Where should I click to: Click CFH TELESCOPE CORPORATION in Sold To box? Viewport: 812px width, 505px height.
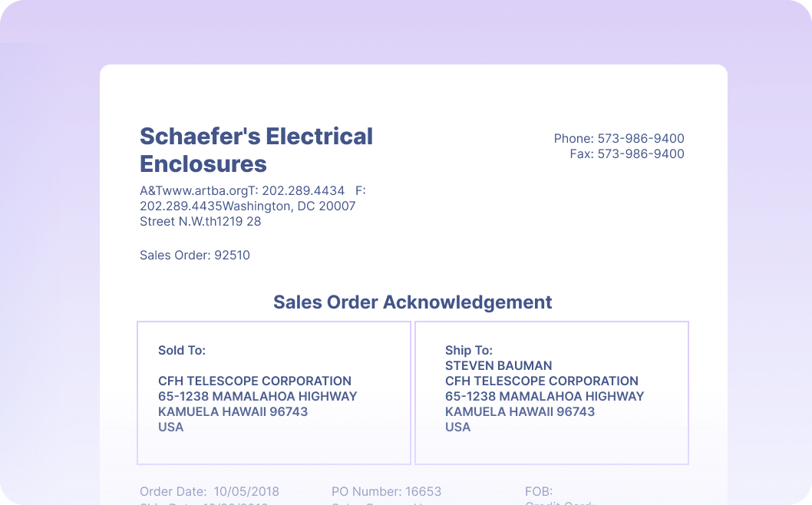(254, 381)
